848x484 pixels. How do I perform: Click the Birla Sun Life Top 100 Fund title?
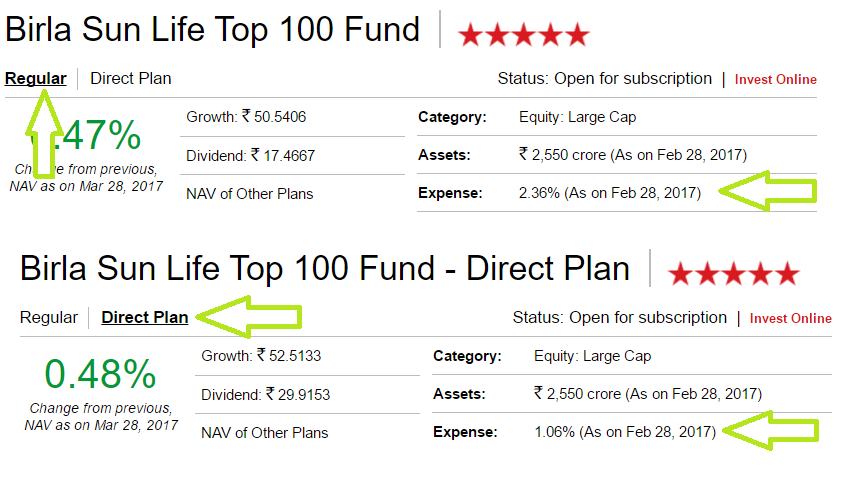[x=212, y=29]
